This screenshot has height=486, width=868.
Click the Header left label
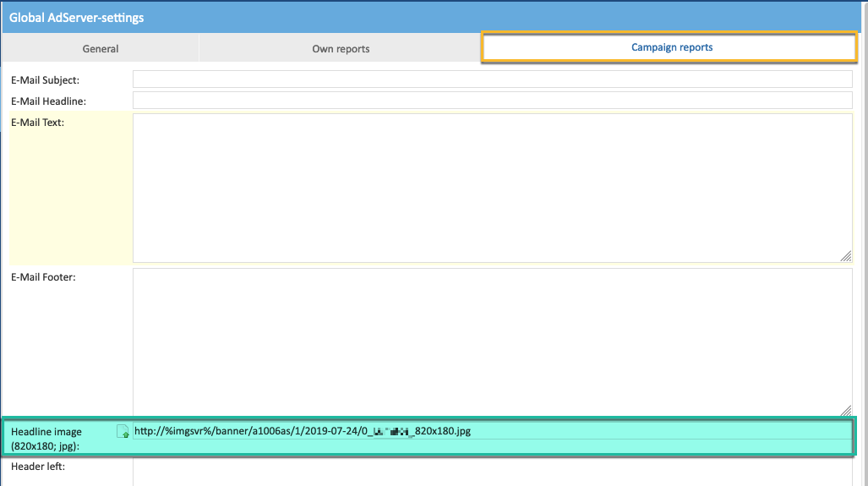[x=38, y=466]
